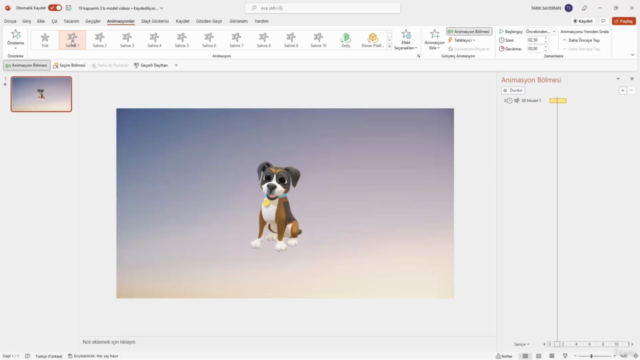Switch to Normal view in status bar
The height and width of the screenshot is (360, 640).
(525, 356)
